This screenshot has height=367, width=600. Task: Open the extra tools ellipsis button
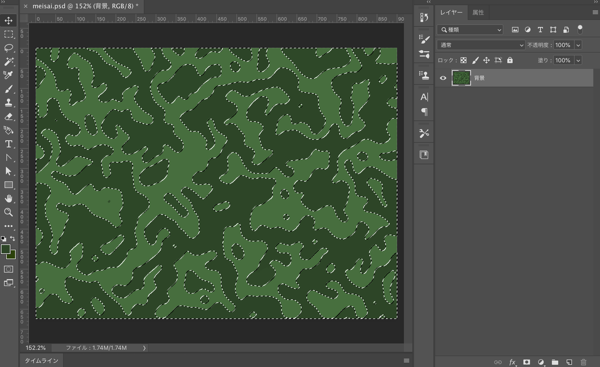pos(8,226)
